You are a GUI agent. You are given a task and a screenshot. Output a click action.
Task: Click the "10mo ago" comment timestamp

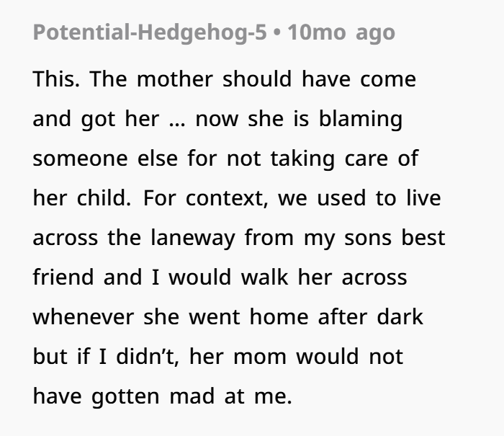pos(341,34)
